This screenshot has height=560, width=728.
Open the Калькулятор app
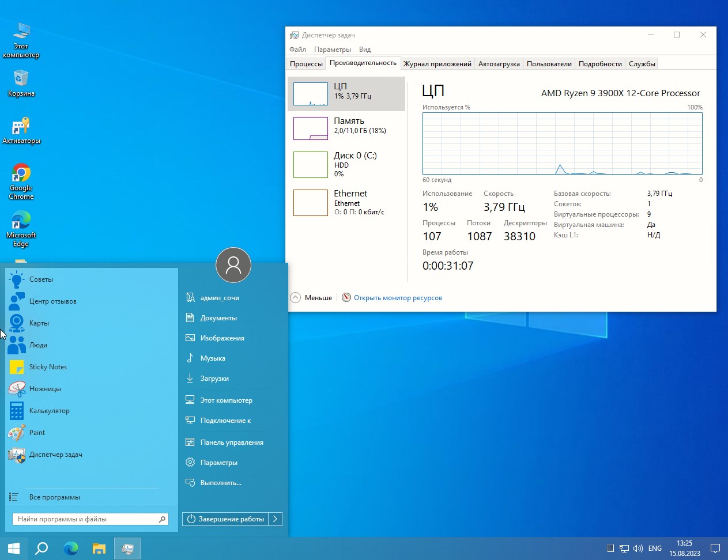pyautogui.click(x=48, y=410)
